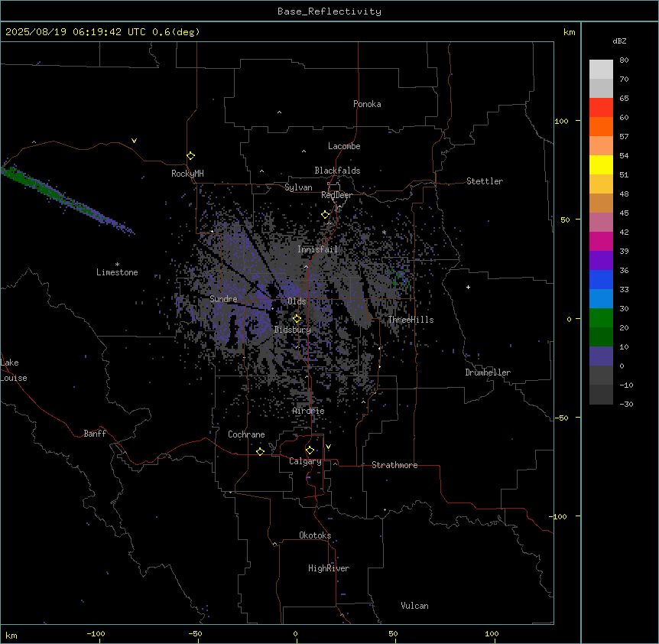Click the RockyMH label
659x644 pixels.
point(187,174)
